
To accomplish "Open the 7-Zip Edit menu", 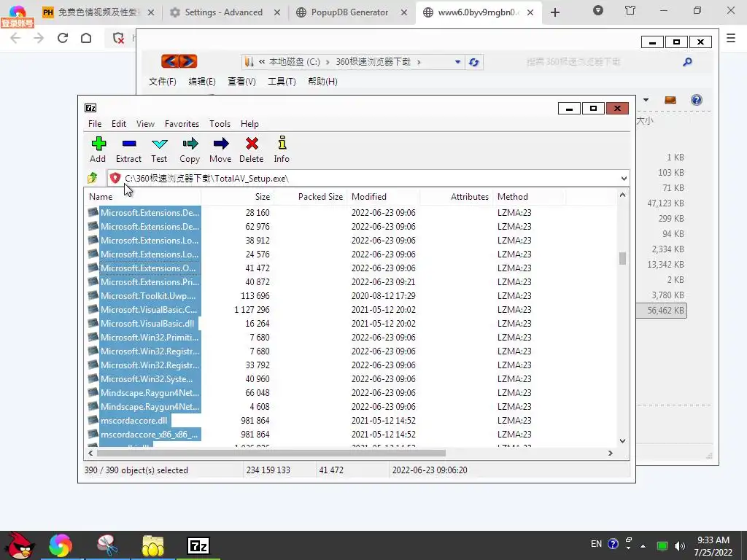I will 119,124.
